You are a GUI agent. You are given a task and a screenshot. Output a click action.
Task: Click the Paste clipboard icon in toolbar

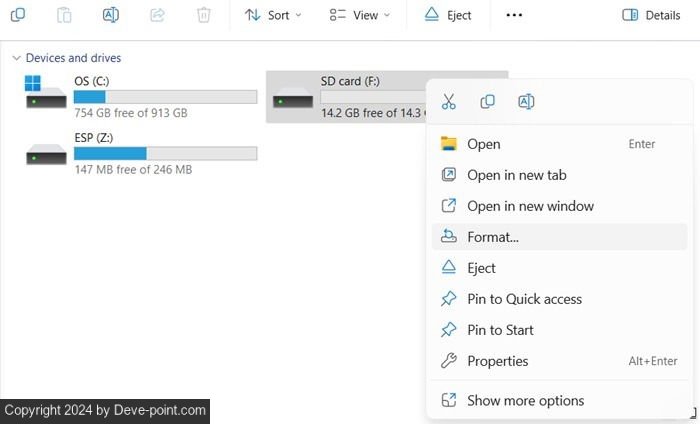click(64, 15)
